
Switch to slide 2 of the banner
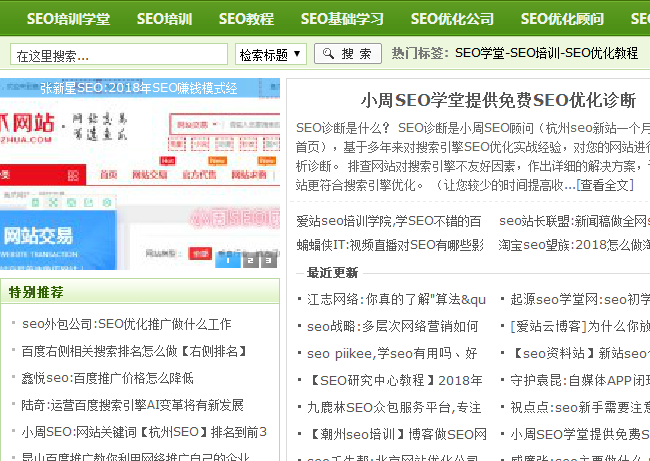point(249,261)
